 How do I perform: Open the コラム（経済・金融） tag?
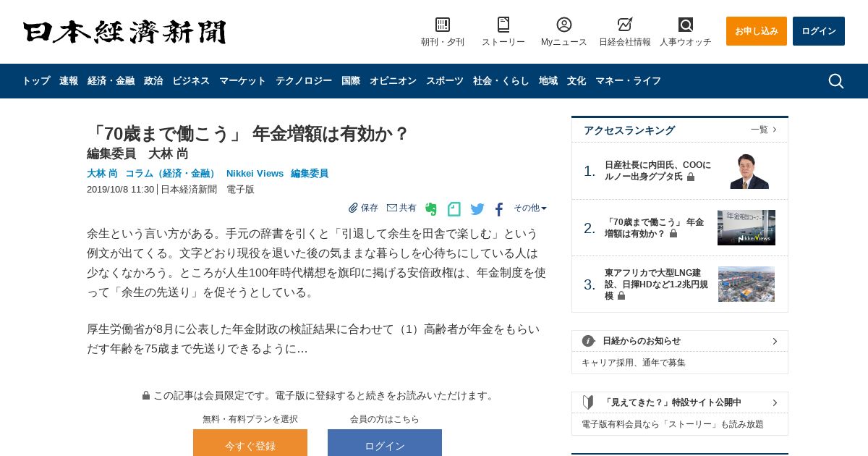pyautogui.click(x=172, y=174)
